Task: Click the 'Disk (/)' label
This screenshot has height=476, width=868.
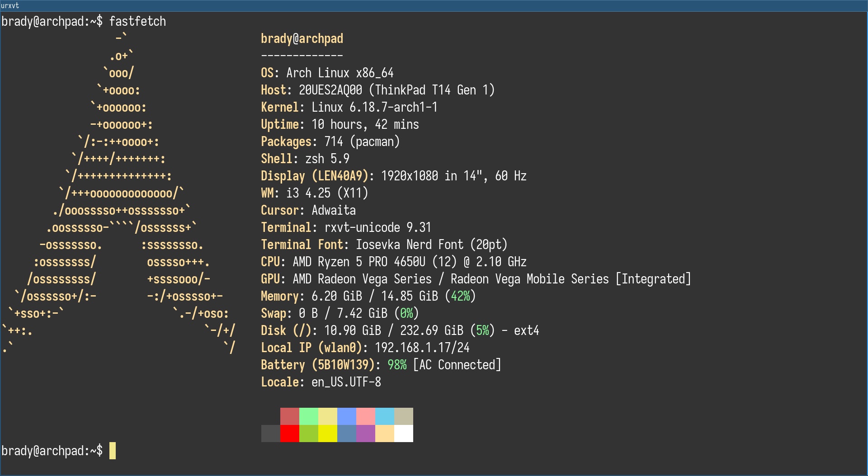Action: click(x=286, y=330)
